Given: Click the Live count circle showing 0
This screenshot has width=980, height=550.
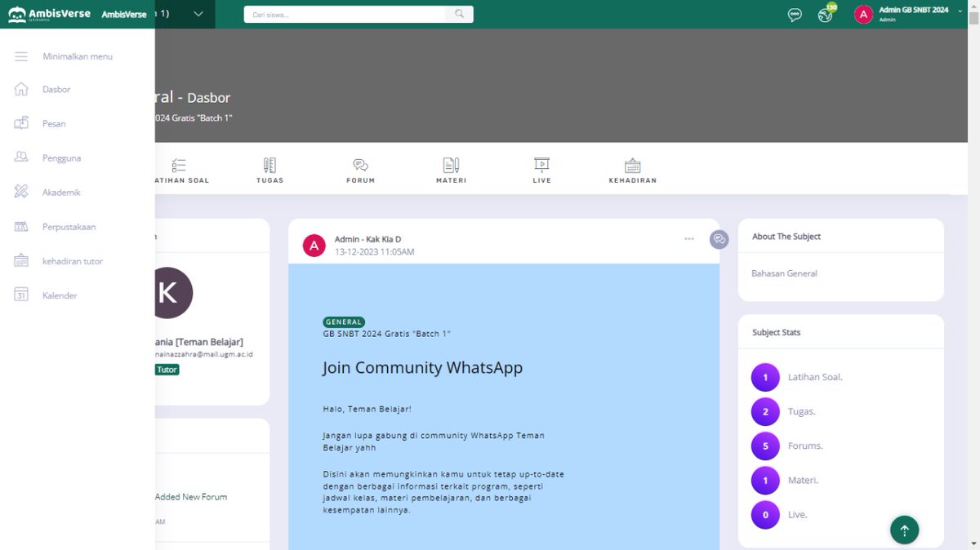Looking at the screenshot, I should coord(765,514).
